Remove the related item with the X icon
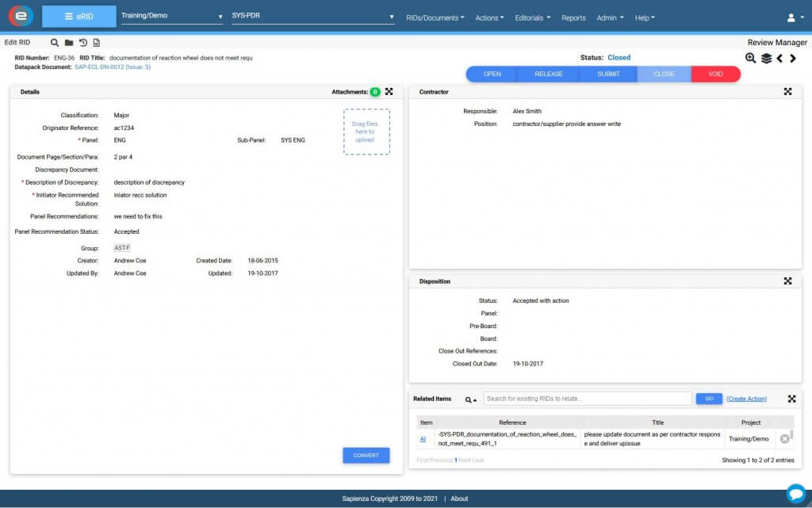812x508 pixels. coord(784,439)
